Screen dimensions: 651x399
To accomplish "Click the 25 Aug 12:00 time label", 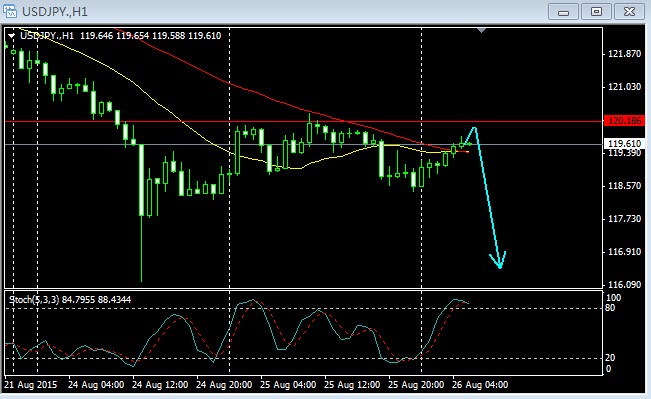I will coord(352,384).
